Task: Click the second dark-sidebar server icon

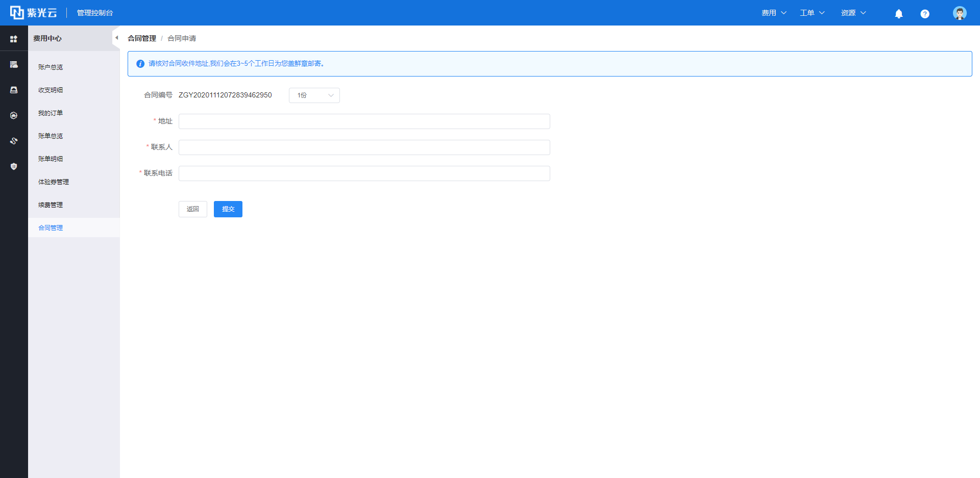Action: point(14,64)
